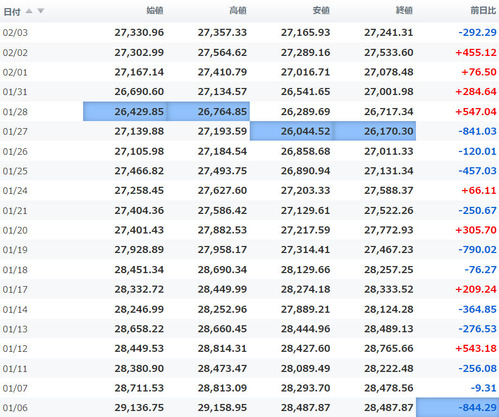Screen dimensions: 499x417
Task: Select opening value 27,928.89
Action: coord(139,249)
